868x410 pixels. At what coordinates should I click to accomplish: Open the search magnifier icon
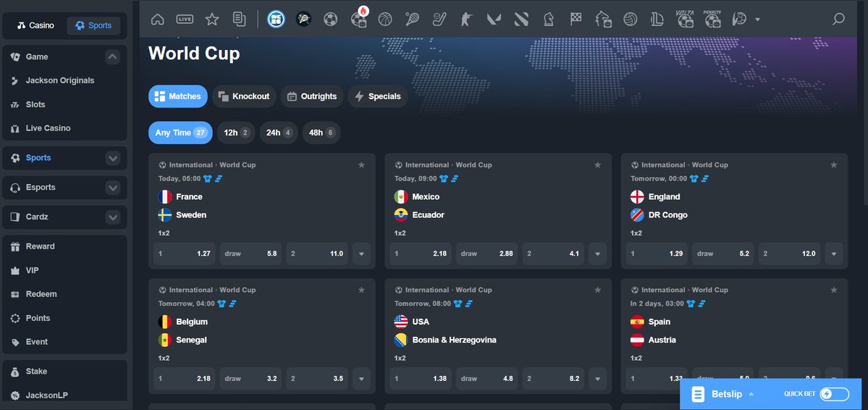838,20
